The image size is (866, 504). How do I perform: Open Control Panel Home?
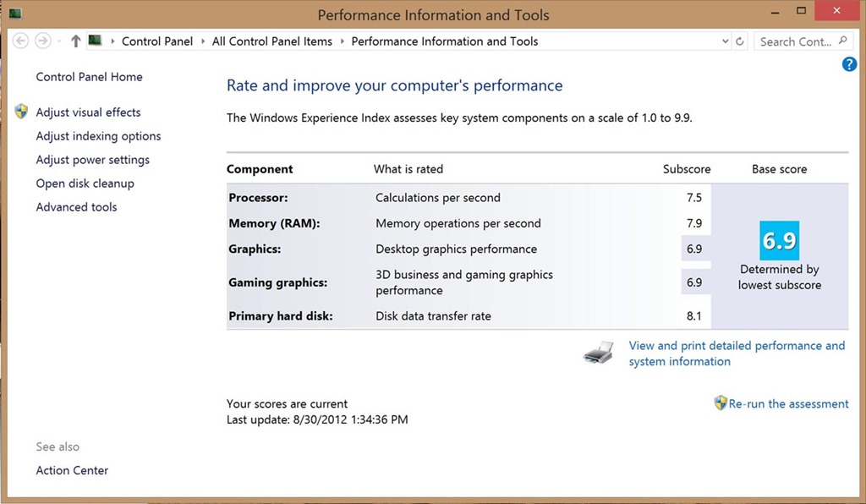coord(89,77)
